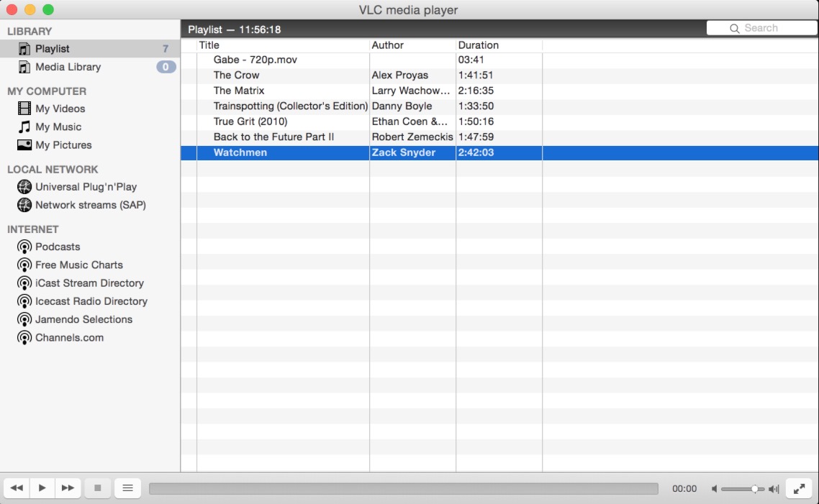Sort the playlist by Duration column header
Screen dimensions: 819x504
[x=499, y=45]
